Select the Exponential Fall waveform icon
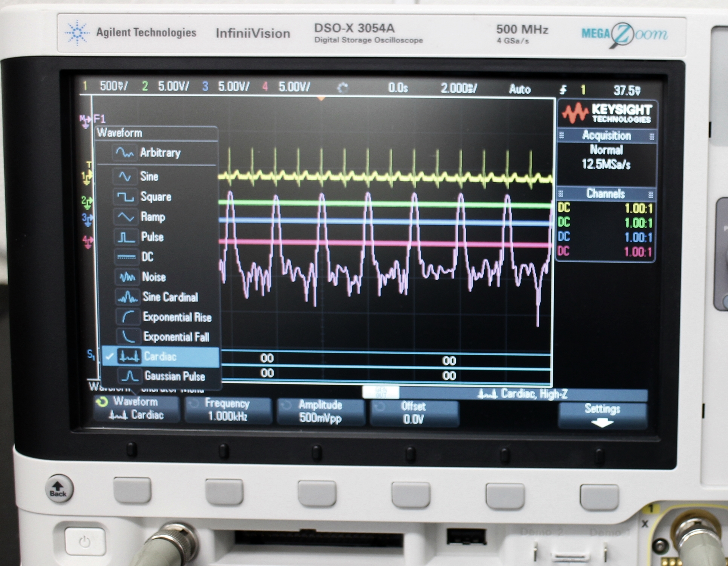Viewport: 728px width, 566px height. tap(129, 337)
